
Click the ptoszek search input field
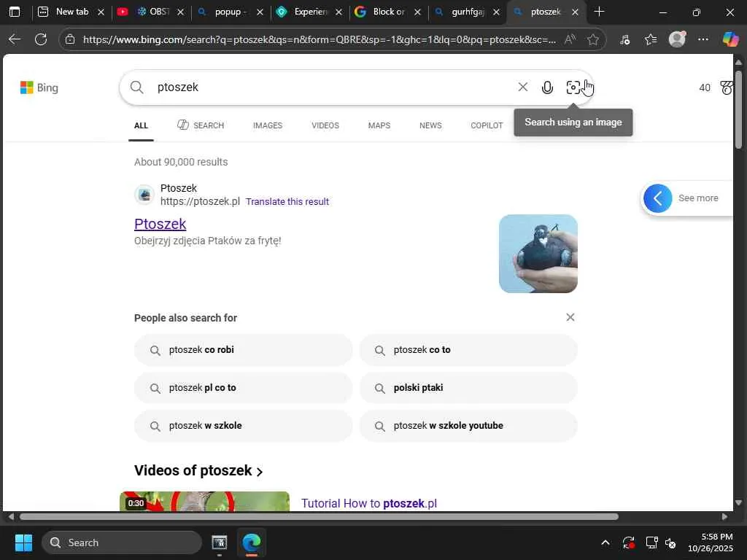[x=333, y=87]
